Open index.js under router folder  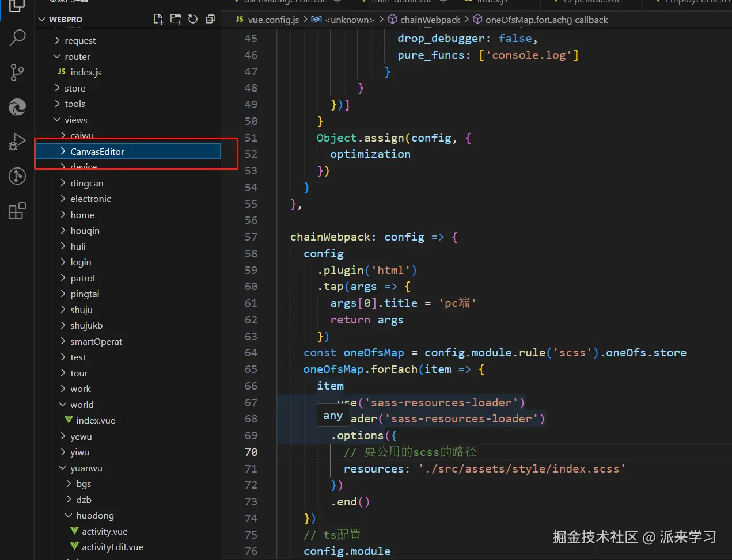click(x=85, y=72)
